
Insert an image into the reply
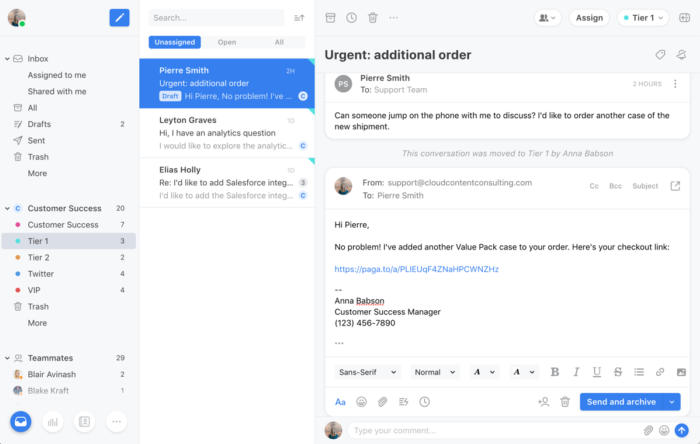point(681,372)
